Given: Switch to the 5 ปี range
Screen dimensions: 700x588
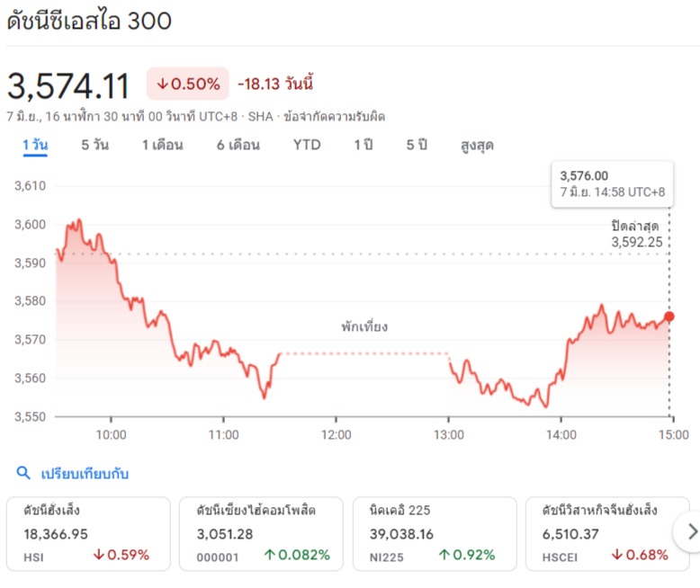Looking at the screenshot, I should [x=416, y=145].
